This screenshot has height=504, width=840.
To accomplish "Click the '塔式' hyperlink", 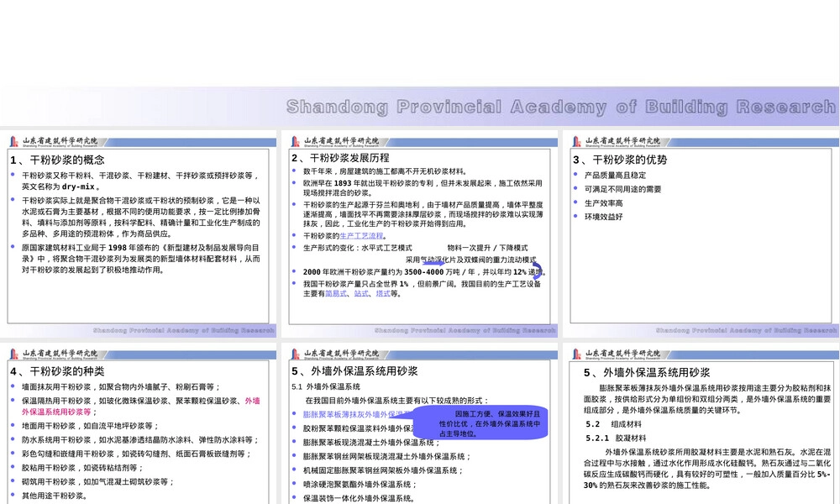I will point(383,293).
